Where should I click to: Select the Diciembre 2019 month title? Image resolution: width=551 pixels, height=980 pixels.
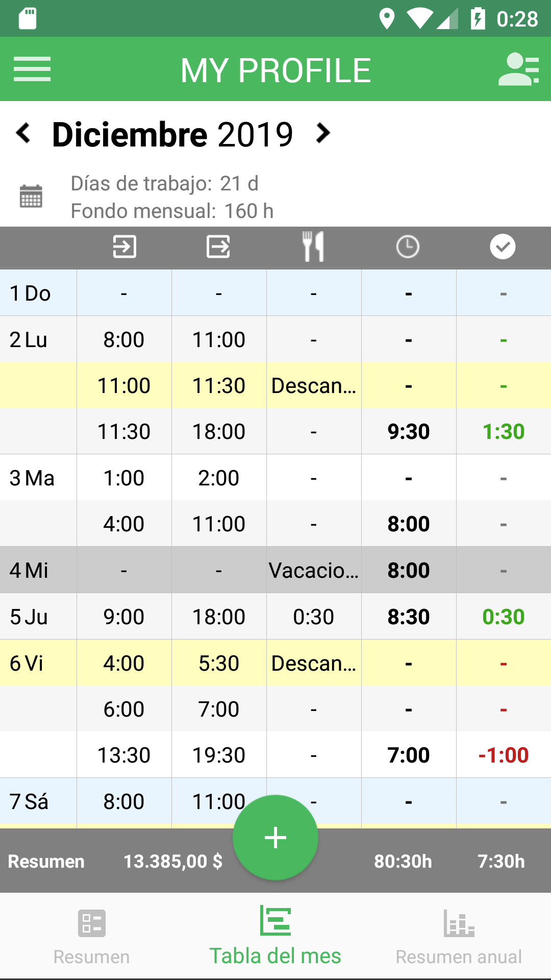pyautogui.click(x=172, y=134)
